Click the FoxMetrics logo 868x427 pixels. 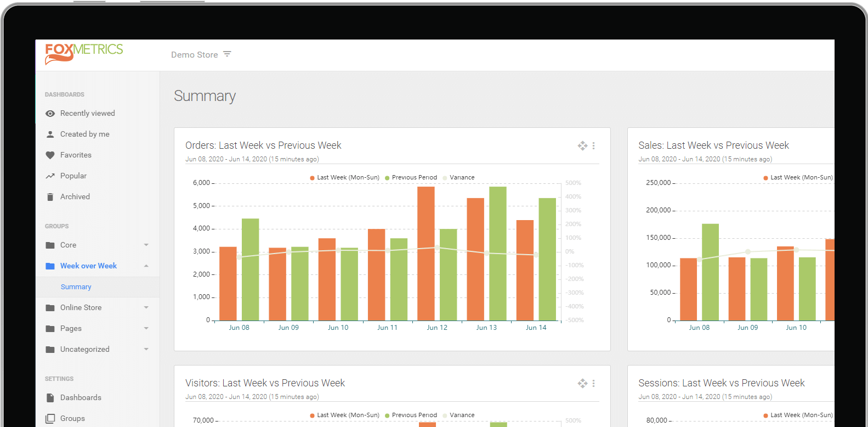click(x=84, y=54)
